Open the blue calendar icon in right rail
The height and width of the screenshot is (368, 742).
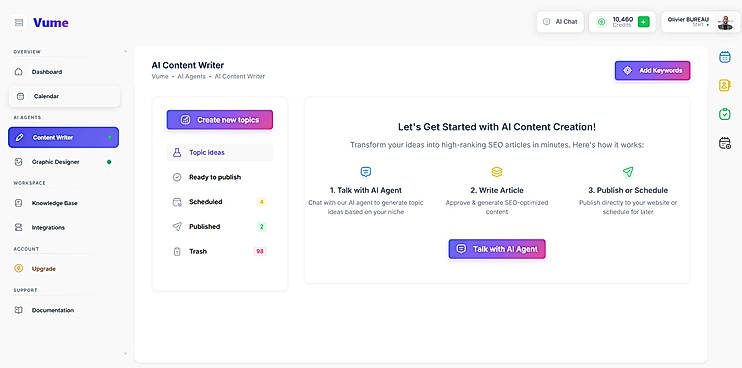point(724,57)
